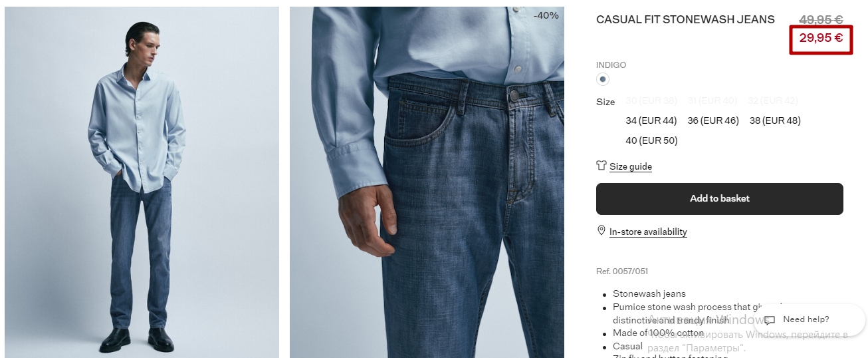Screen dimensions: 868x358
Task: Select size 38 (EUR 48)
Action: tap(775, 120)
